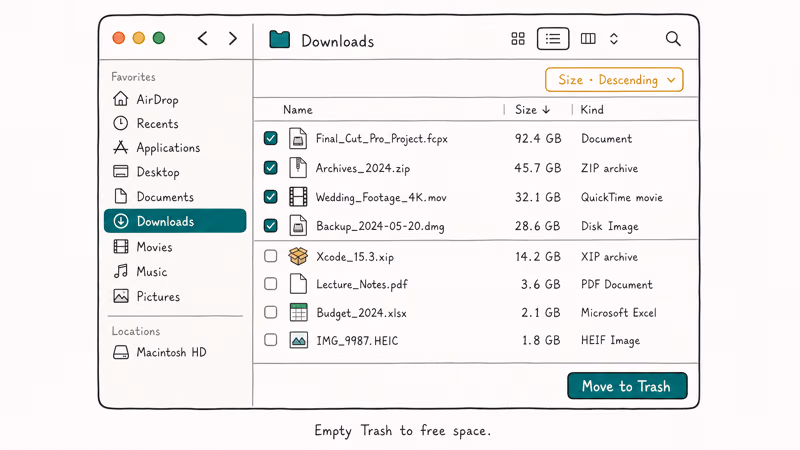Switch to icon grid view
The height and width of the screenshot is (450, 800).
tap(518, 39)
